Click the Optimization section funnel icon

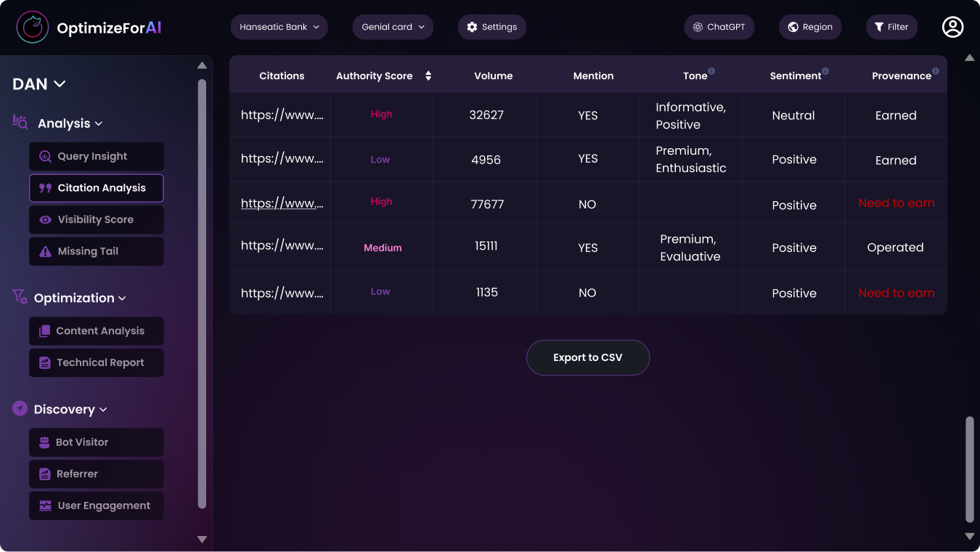tap(20, 297)
